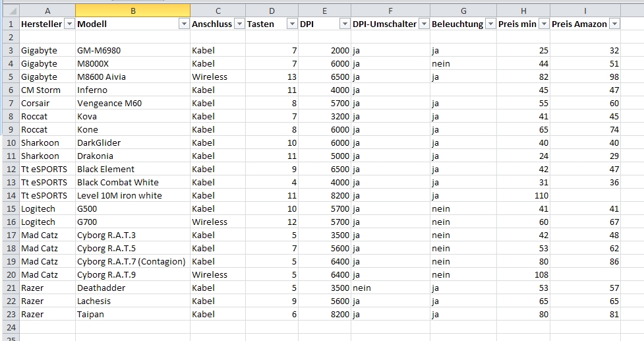Click the cell M8600 Aivia
This screenshot has width=644, height=341.
(x=132, y=77)
